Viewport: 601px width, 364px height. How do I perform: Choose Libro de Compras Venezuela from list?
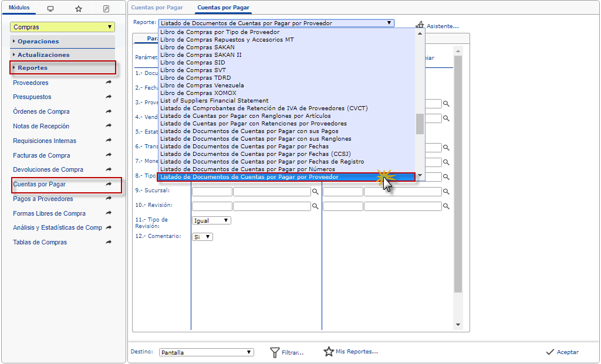point(202,85)
